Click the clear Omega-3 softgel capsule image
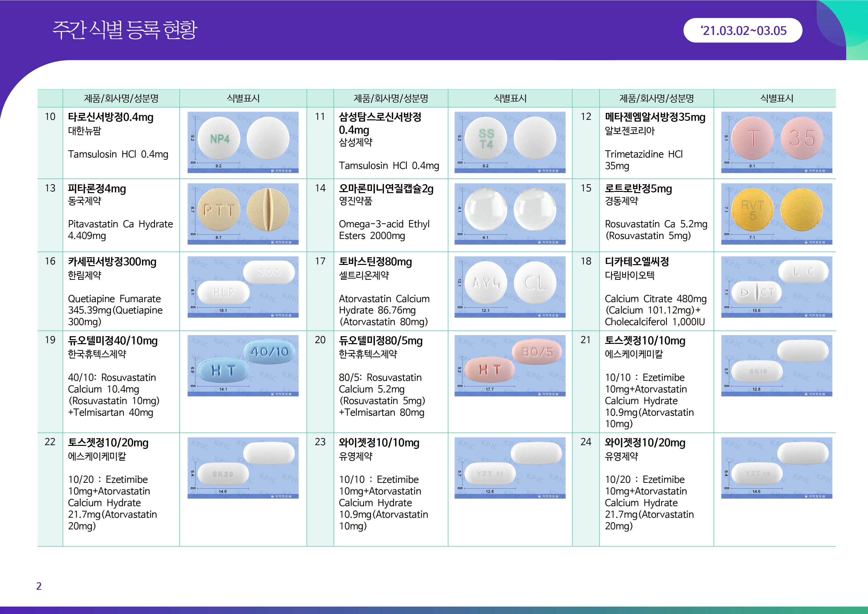 (510, 213)
